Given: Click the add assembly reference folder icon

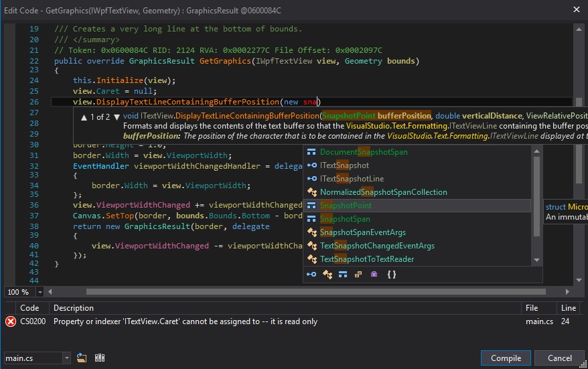Looking at the screenshot, I should [x=82, y=358].
